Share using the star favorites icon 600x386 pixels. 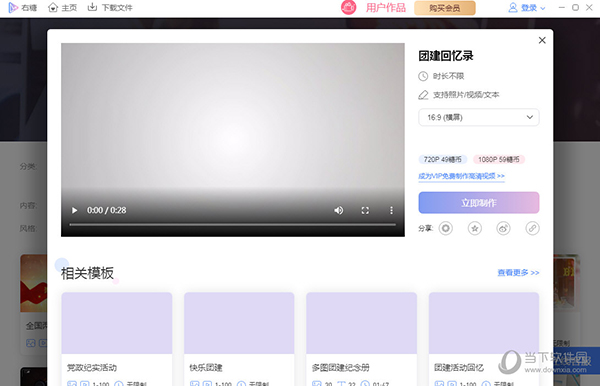click(x=474, y=228)
